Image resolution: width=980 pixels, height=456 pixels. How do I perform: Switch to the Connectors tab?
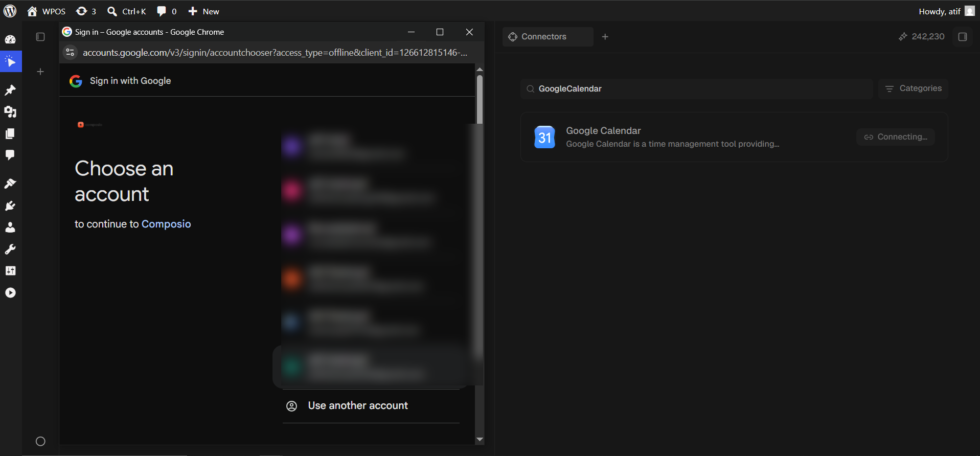pos(548,37)
